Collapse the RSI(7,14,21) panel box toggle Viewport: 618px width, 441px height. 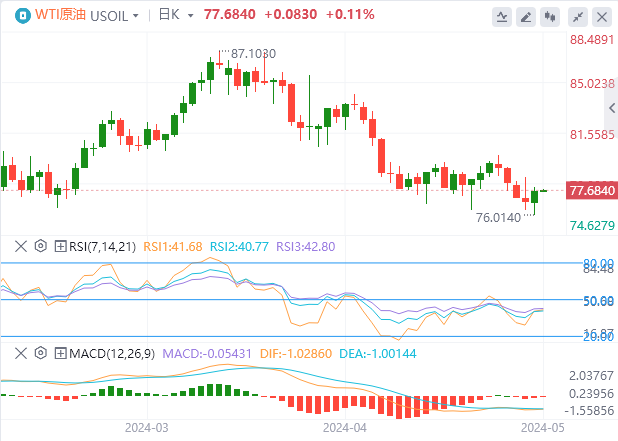tap(60, 246)
